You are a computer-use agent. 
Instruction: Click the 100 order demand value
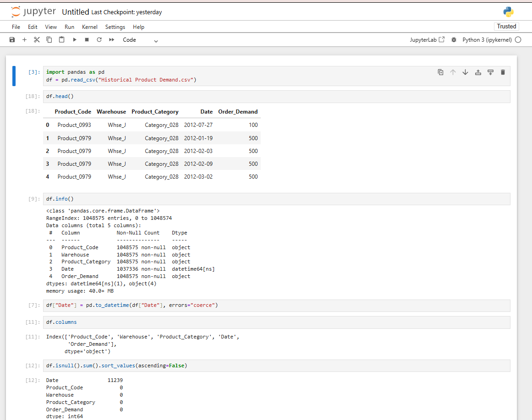pos(253,125)
